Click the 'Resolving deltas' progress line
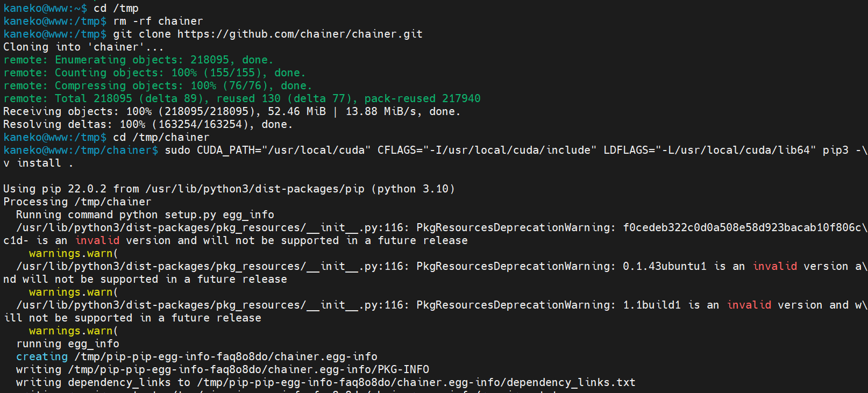This screenshot has width=868, height=393. pyautogui.click(x=148, y=124)
